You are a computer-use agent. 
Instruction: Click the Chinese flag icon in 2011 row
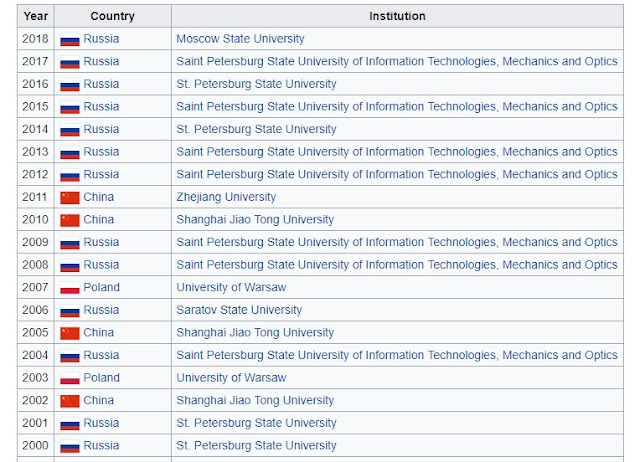tap(70, 198)
